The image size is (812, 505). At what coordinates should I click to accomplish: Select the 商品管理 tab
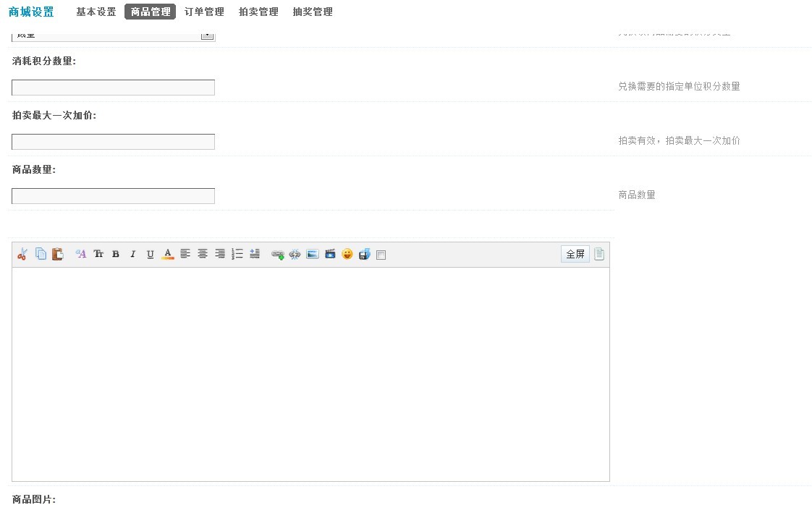point(151,12)
